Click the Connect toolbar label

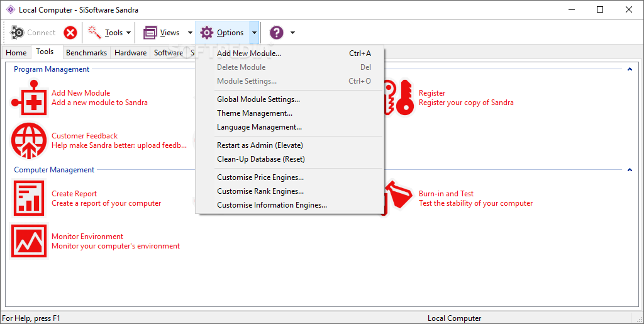click(x=41, y=33)
